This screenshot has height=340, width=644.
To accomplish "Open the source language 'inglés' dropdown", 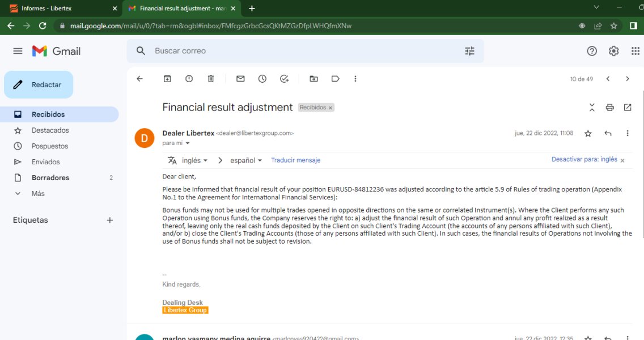I will point(194,160).
